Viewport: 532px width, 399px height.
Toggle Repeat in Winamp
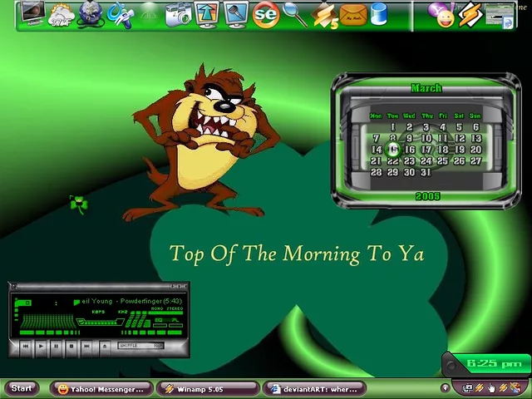(158, 346)
